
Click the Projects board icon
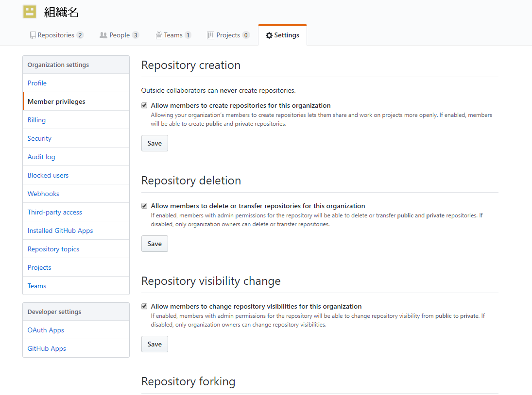click(210, 35)
